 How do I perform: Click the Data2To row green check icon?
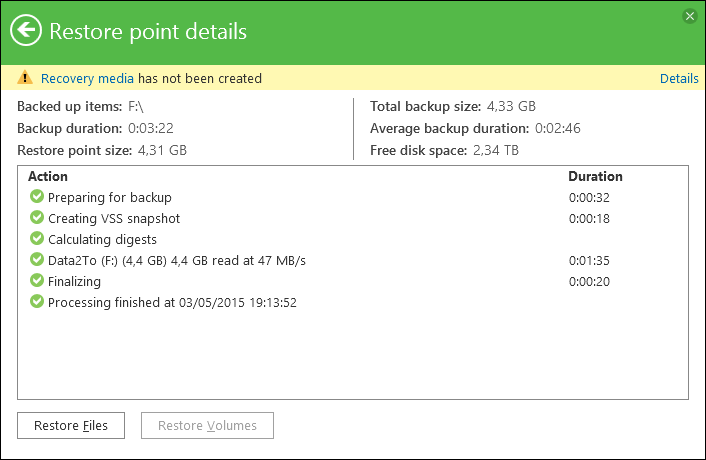pyautogui.click(x=38, y=260)
